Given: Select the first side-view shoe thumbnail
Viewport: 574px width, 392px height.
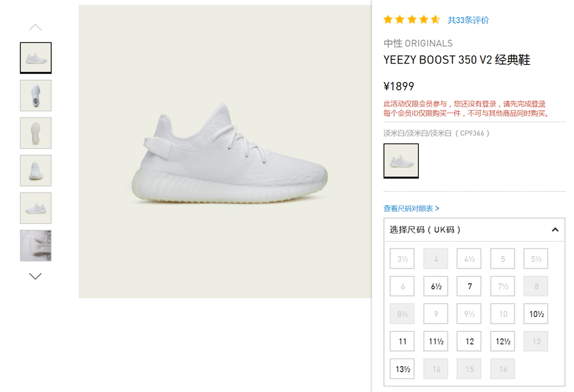Looking at the screenshot, I should tap(36, 58).
